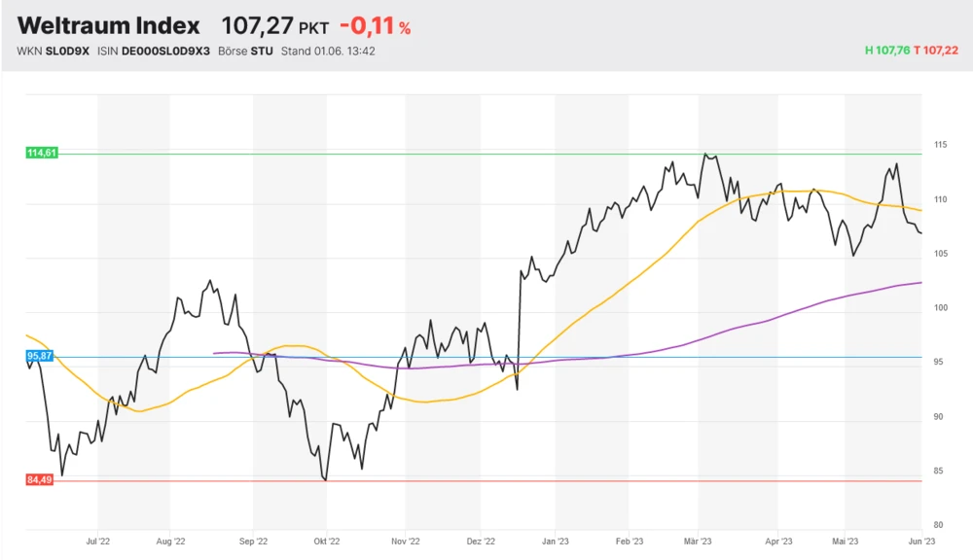Click the Stand 01.06. 13:42 timestamp
Viewport: 973px width, 560px height.
(328, 51)
